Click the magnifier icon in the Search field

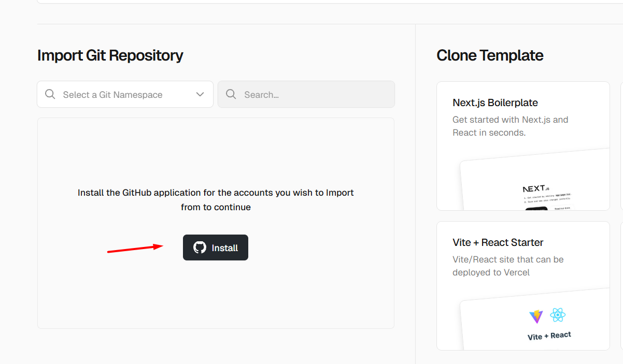[x=231, y=94]
